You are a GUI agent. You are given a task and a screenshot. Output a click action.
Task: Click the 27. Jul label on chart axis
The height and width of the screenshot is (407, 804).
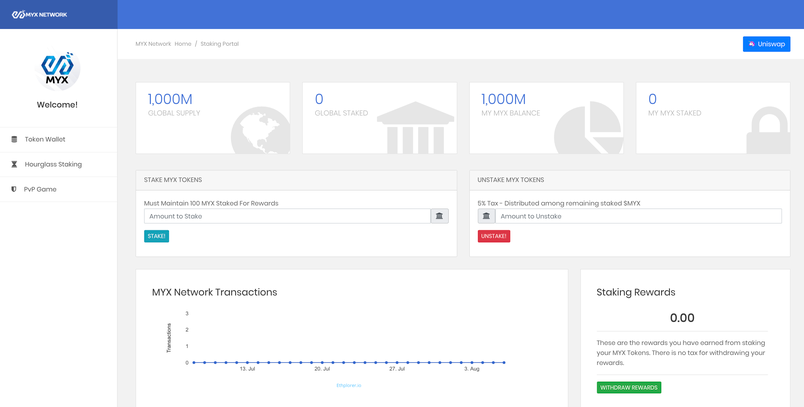tap(397, 369)
